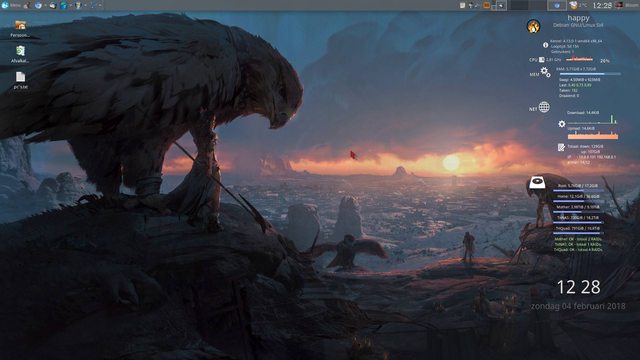Expand the small arrow beside the Chromium launcher
This screenshot has height=360, width=640.
pos(45,5)
